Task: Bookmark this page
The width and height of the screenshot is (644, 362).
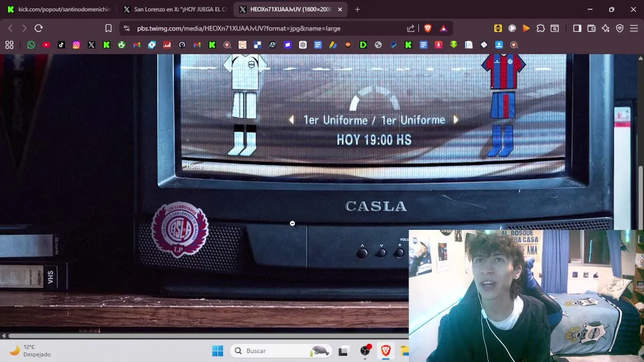Action: (x=108, y=29)
